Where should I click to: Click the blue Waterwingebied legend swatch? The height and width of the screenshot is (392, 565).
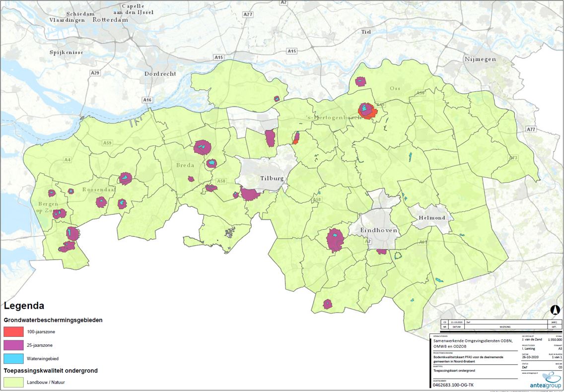[18, 358]
